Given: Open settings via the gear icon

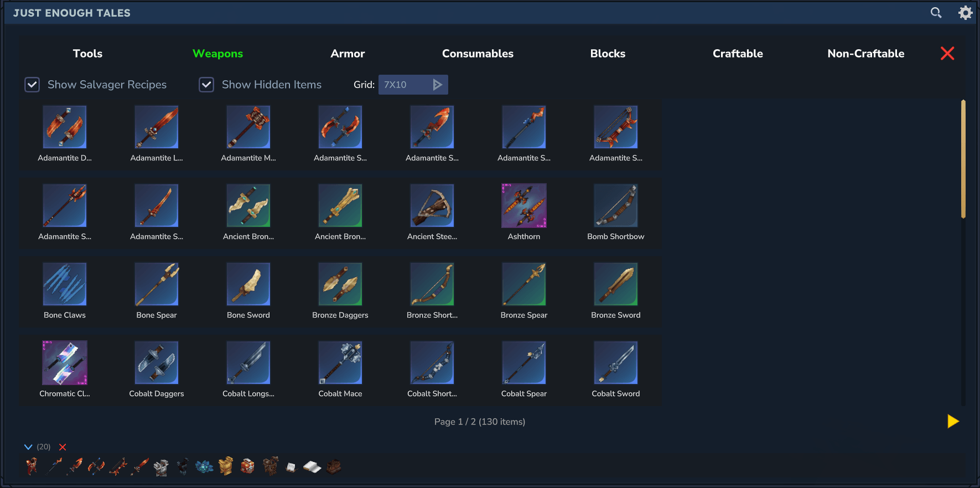Looking at the screenshot, I should [965, 13].
